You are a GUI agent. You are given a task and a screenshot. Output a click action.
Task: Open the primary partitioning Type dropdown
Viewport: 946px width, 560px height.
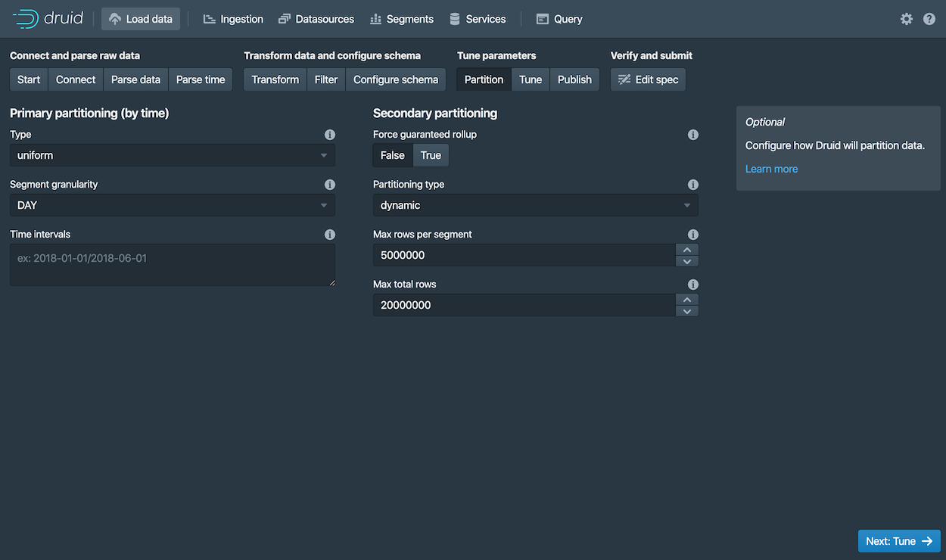point(172,155)
